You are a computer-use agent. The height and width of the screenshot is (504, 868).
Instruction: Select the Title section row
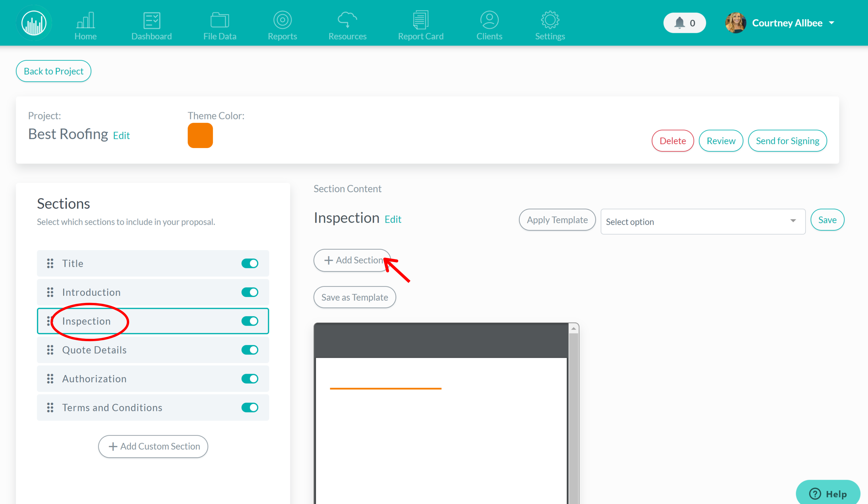coord(153,263)
